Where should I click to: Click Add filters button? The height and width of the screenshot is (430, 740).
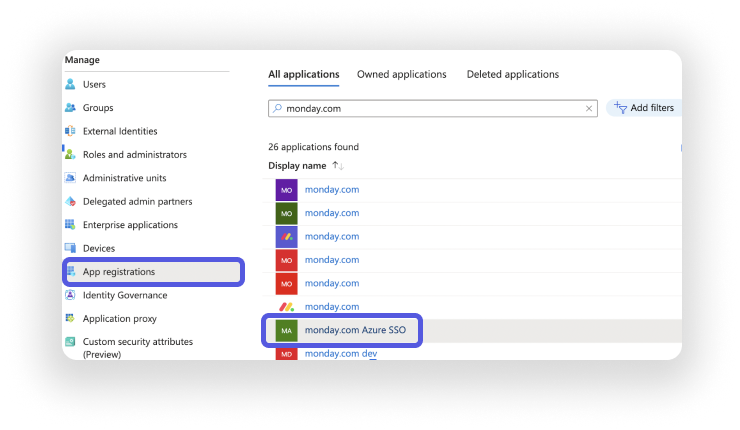click(x=644, y=108)
